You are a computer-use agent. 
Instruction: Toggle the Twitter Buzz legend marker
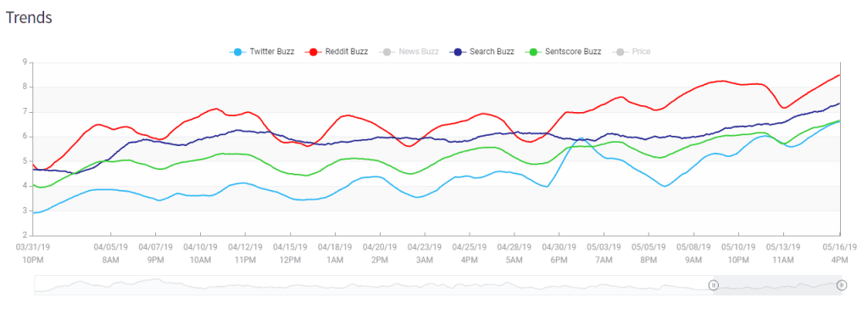tap(237, 52)
